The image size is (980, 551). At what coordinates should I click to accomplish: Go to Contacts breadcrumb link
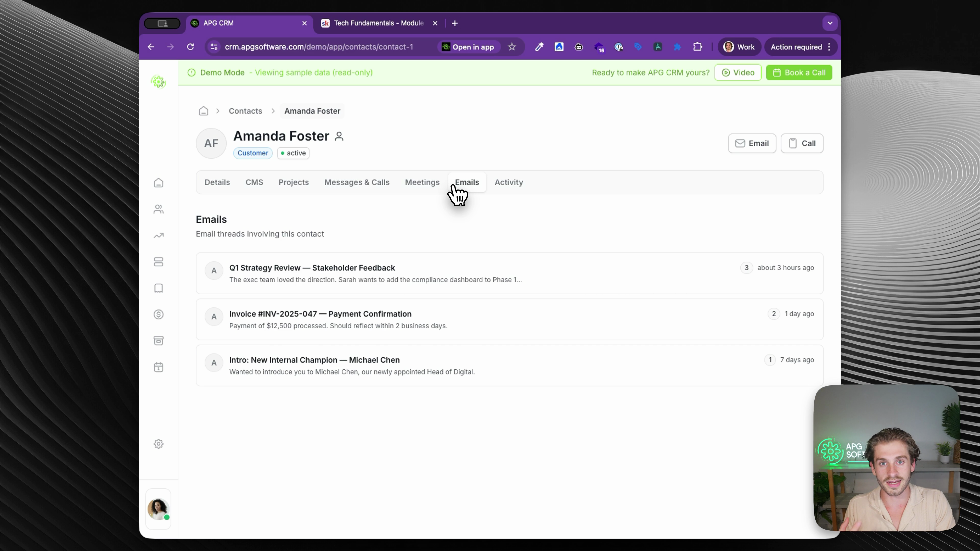[245, 111]
